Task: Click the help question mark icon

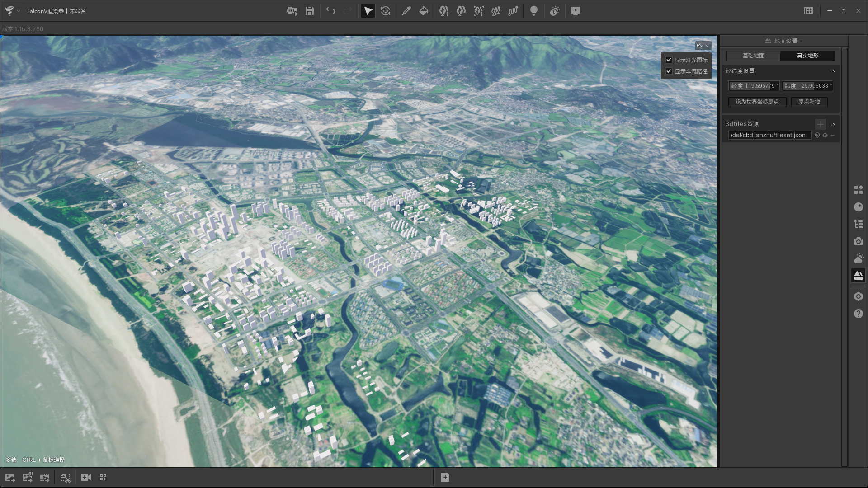Action: point(858,314)
